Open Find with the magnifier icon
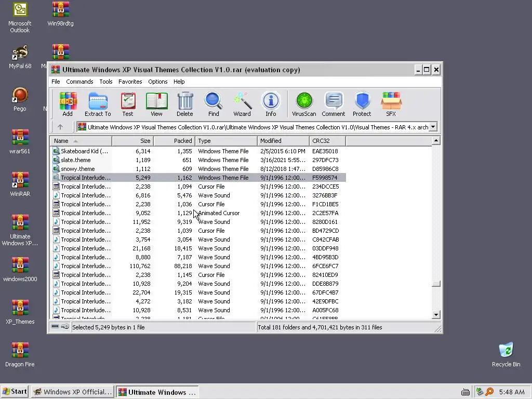This screenshot has height=399, width=532. (214, 104)
